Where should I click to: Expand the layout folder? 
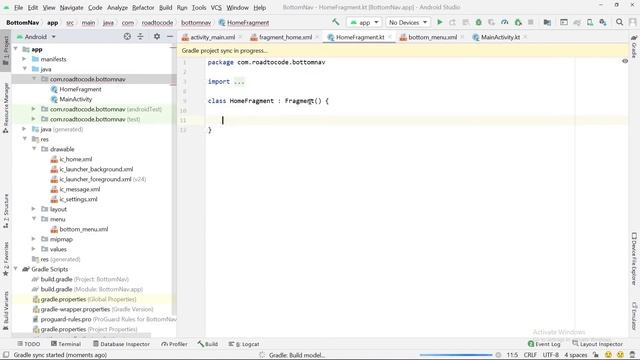click(x=34, y=209)
